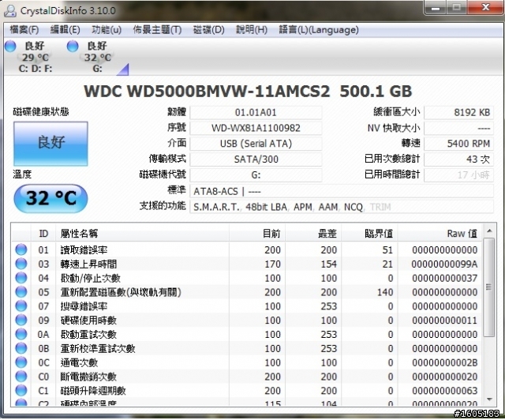Click the status orb for attribute 09

[x=21, y=320]
